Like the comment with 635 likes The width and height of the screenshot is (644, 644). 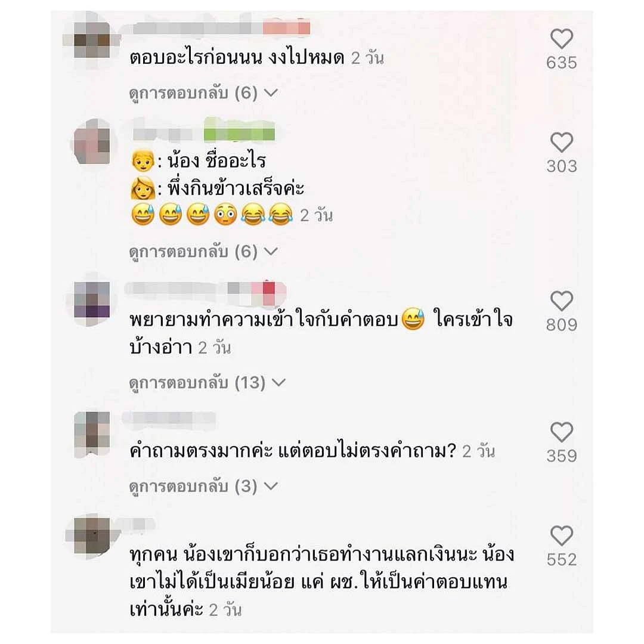click(562, 39)
